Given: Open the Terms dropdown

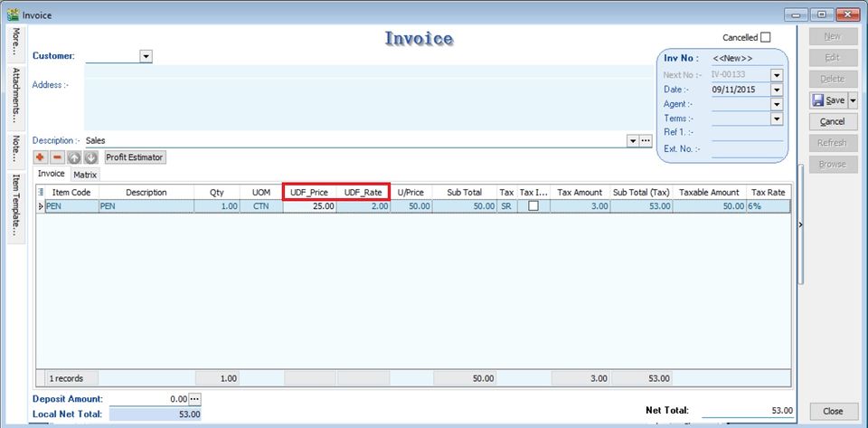Looking at the screenshot, I should pyautogui.click(x=776, y=119).
